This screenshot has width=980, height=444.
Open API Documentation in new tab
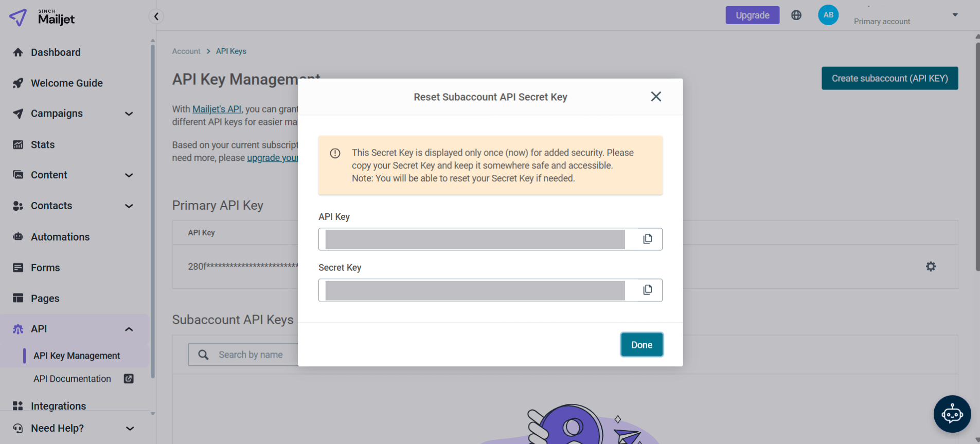[72, 379]
